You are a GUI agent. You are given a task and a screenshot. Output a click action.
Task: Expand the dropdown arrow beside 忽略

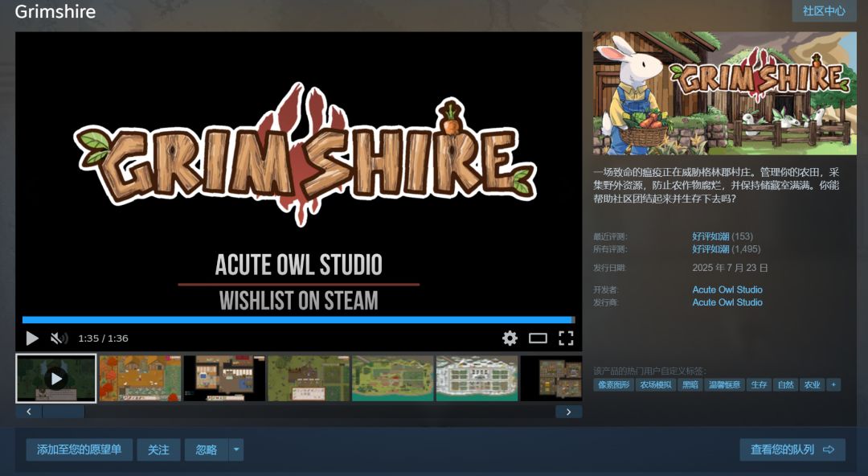click(236, 449)
